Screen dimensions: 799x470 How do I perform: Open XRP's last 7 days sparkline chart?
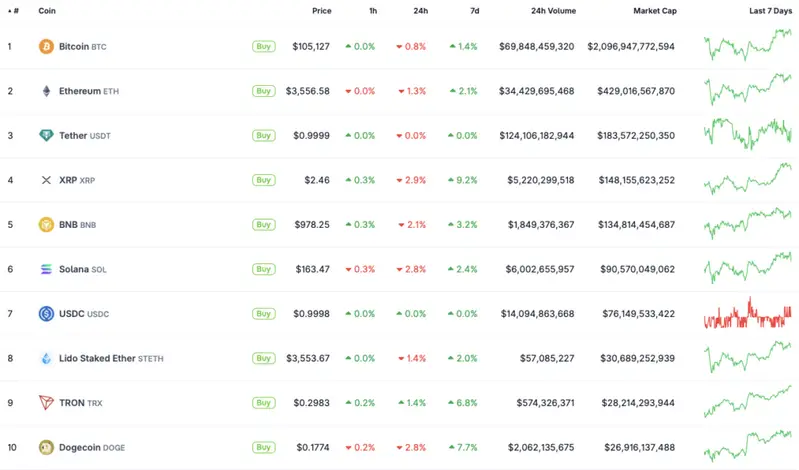[x=746, y=180]
